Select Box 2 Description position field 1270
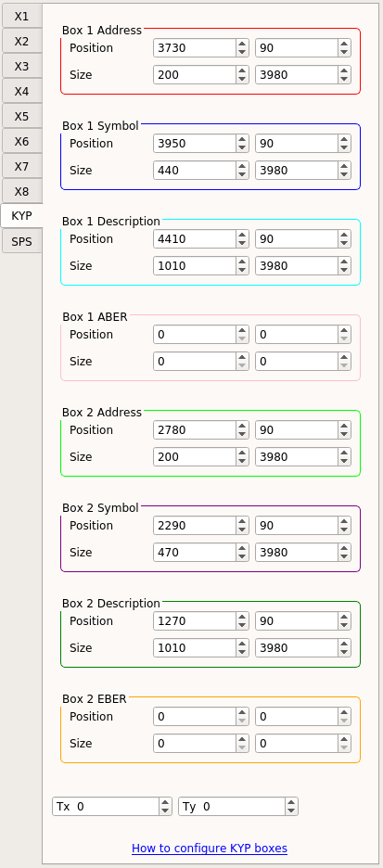The width and height of the screenshot is (383, 868). click(x=195, y=621)
